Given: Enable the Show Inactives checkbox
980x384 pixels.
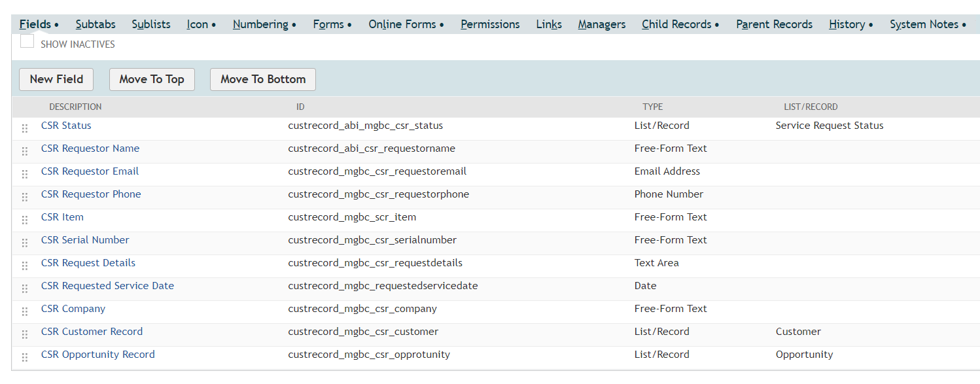Looking at the screenshot, I should (27, 41).
